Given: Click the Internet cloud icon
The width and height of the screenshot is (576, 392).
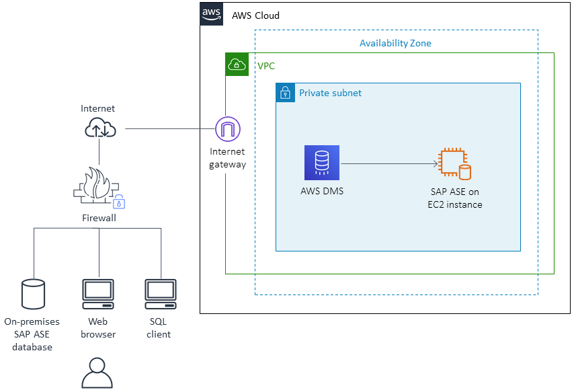Looking at the screenshot, I should [x=100, y=128].
